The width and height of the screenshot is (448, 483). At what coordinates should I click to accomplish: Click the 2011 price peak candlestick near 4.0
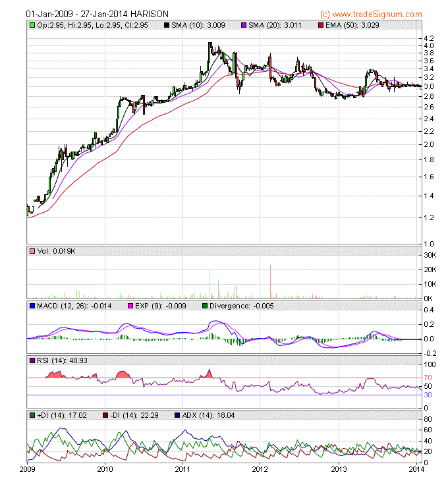tap(210, 52)
